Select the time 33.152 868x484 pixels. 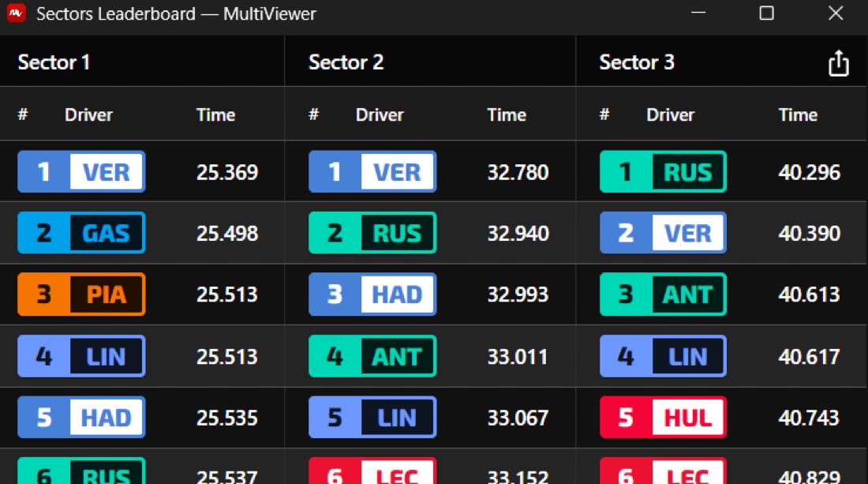[x=518, y=476]
